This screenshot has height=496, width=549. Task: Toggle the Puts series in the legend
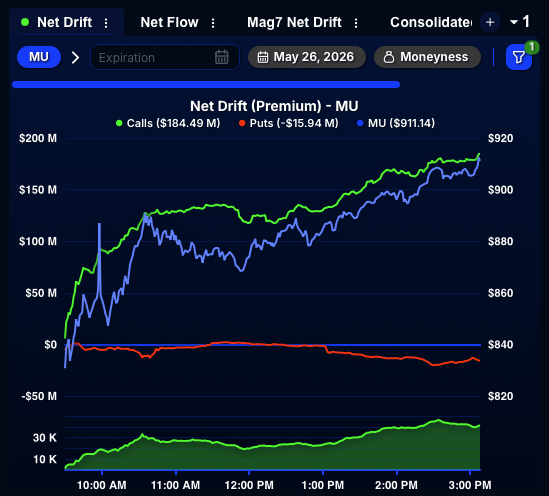(289, 123)
